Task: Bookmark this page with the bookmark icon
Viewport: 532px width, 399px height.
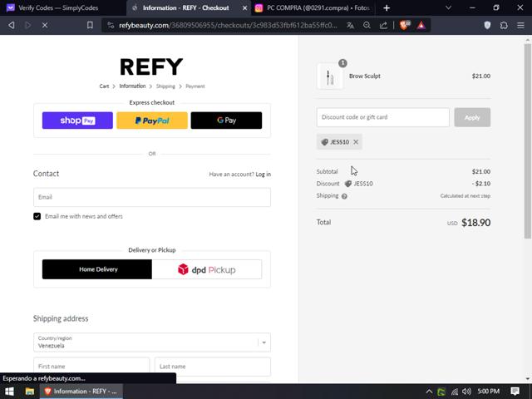Action: [x=90, y=25]
